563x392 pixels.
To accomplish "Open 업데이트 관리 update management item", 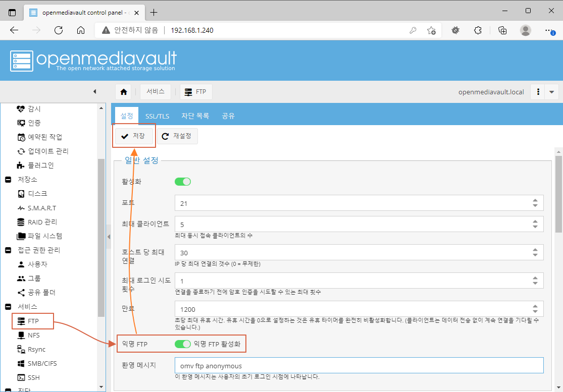I will click(42, 151).
